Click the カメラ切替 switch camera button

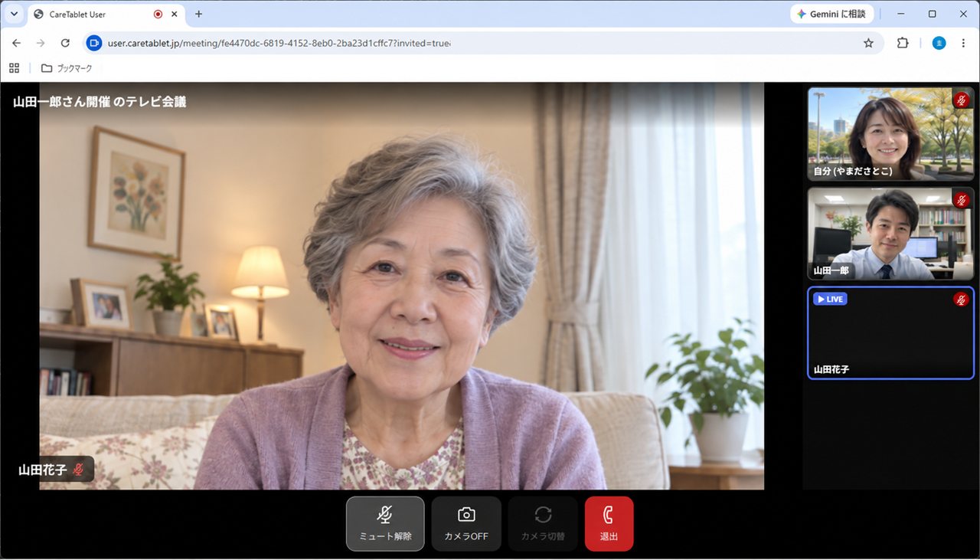click(543, 523)
